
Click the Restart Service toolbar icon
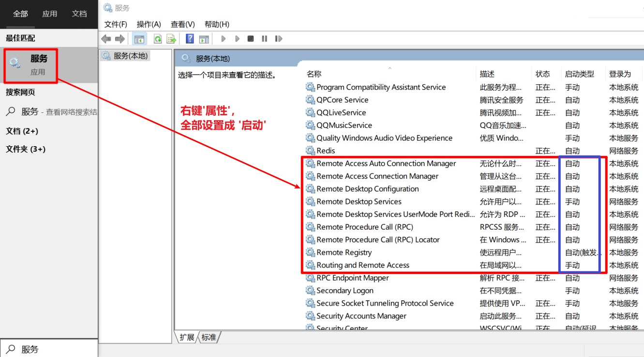point(278,39)
